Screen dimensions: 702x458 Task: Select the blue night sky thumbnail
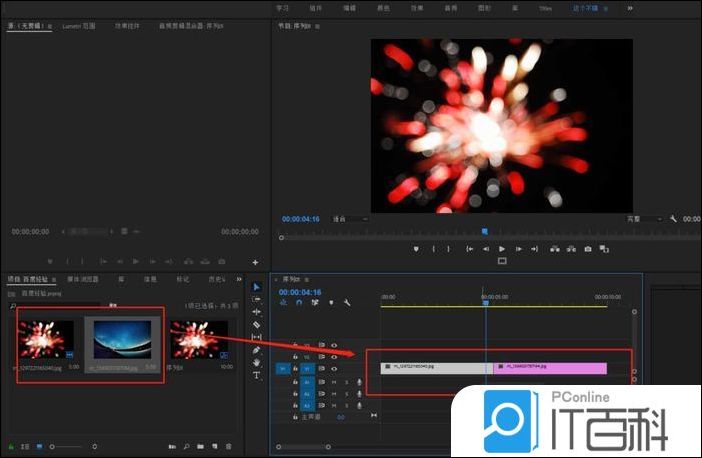[x=122, y=340]
